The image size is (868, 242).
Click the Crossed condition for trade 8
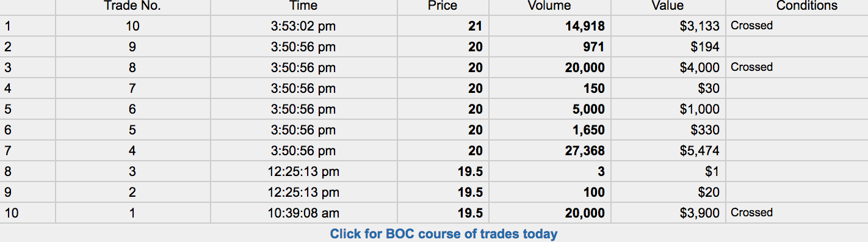[751, 67]
